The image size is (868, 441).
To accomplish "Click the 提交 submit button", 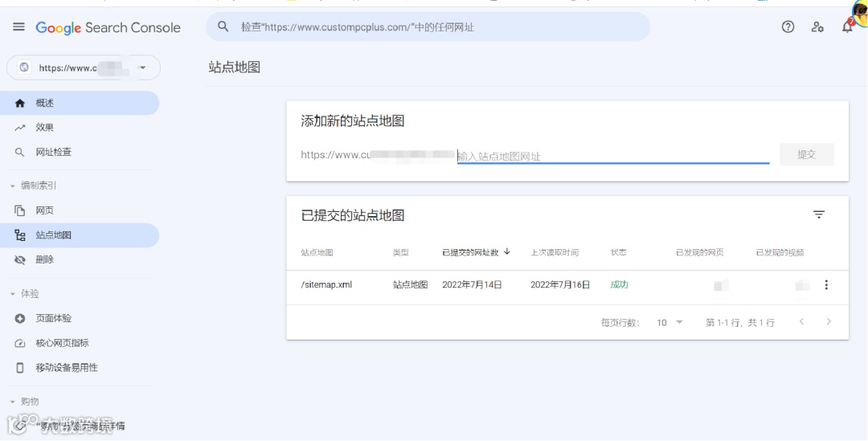I will click(807, 154).
